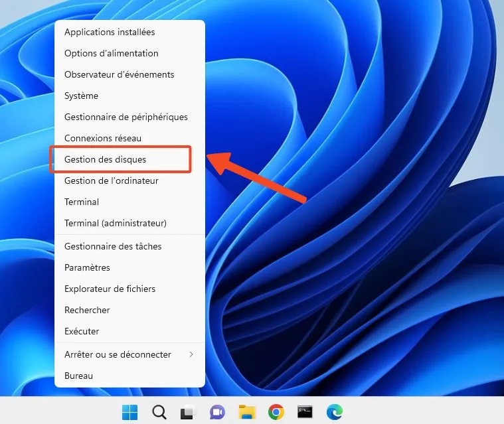Select Paramètres in the menu
This screenshot has height=424, width=504.
[x=130, y=267]
